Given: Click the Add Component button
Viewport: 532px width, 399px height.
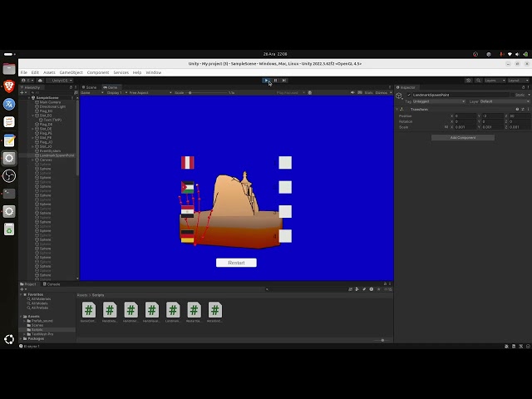Looking at the screenshot, I should click(x=463, y=137).
